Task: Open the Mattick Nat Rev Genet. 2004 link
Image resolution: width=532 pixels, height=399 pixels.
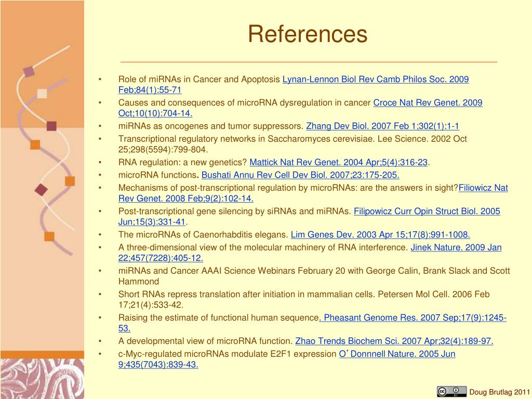Action: [x=338, y=163]
